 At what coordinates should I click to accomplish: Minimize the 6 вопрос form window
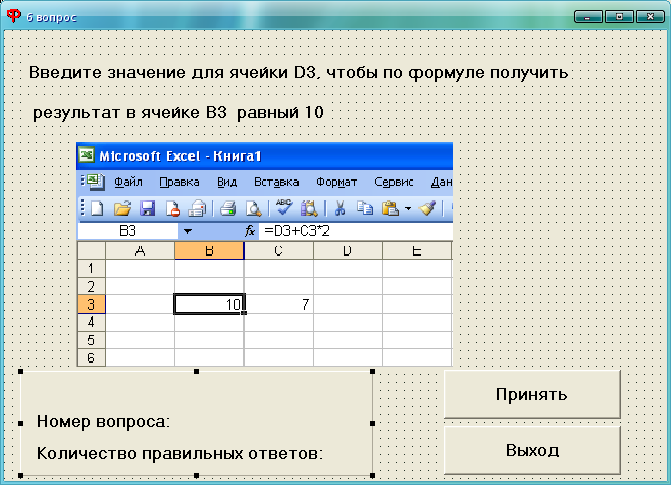tap(588, 17)
